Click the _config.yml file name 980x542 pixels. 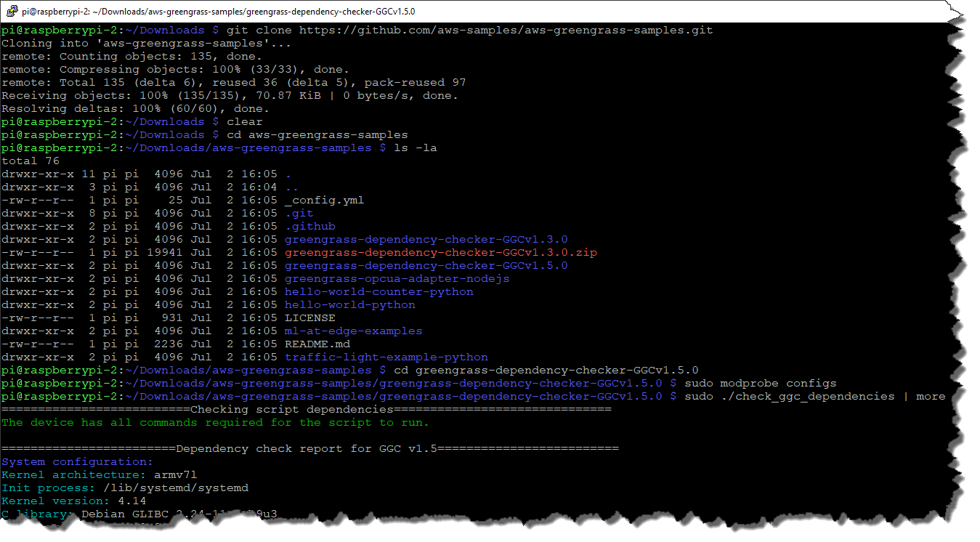[x=325, y=201]
